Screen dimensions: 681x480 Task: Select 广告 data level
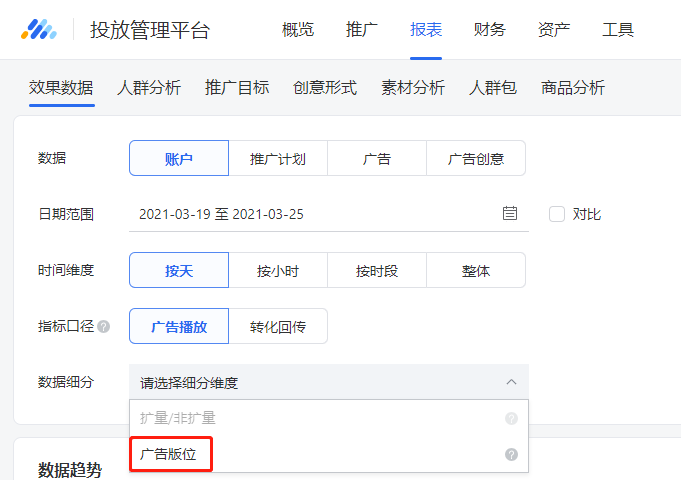[377, 158]
